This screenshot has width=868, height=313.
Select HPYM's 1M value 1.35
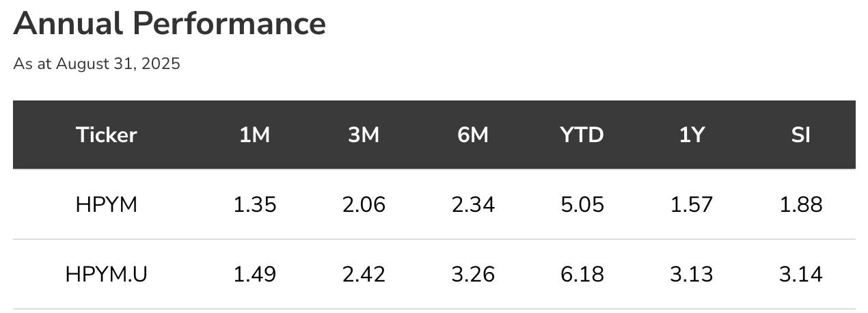tap(254, 204)
